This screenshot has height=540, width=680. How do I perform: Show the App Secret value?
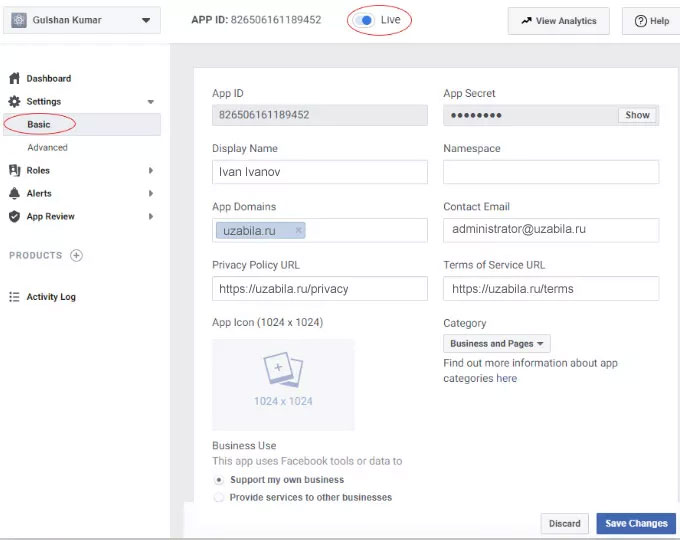tap(637, 115)
